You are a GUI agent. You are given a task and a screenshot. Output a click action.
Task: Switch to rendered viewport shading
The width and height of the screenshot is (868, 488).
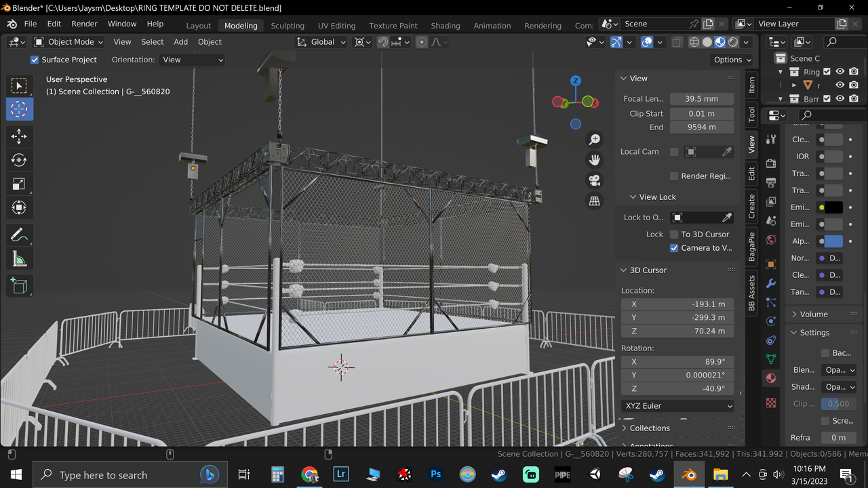coord(733,42)
